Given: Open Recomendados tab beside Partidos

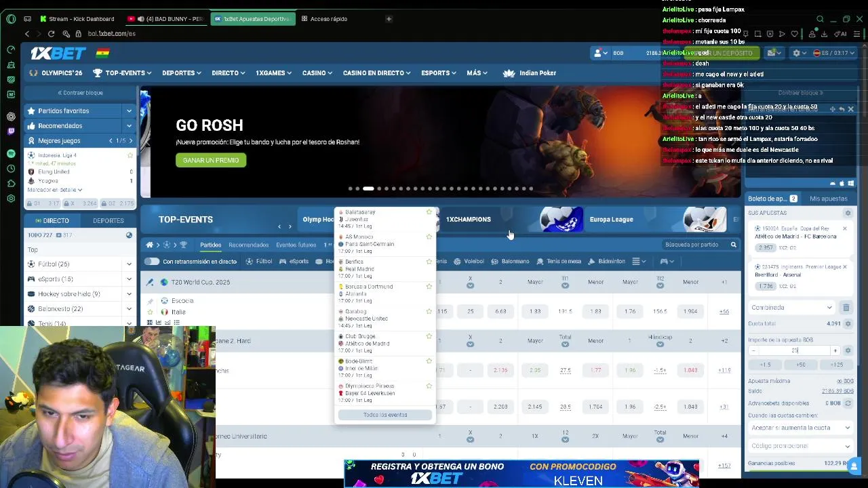Looking at the screenshot, I should point(248,245).
